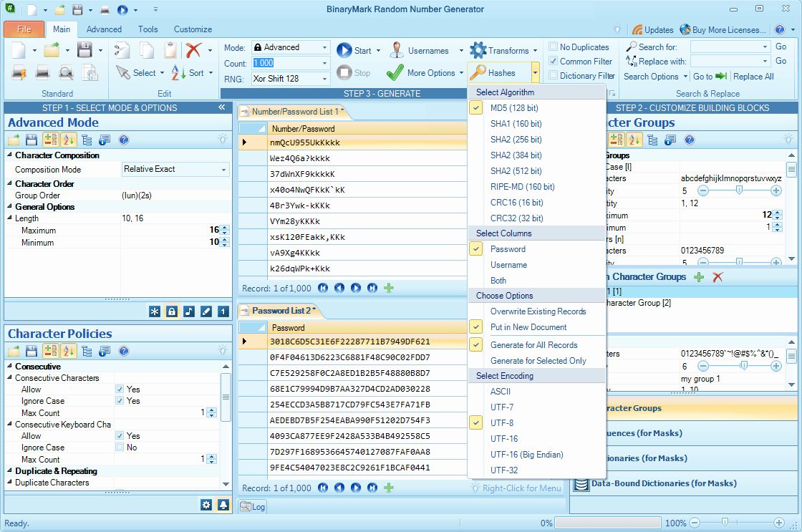Screen dimensions: 802x532
Task: Click zoom out minus button beside 100%
Action: (x=695, y=523)
